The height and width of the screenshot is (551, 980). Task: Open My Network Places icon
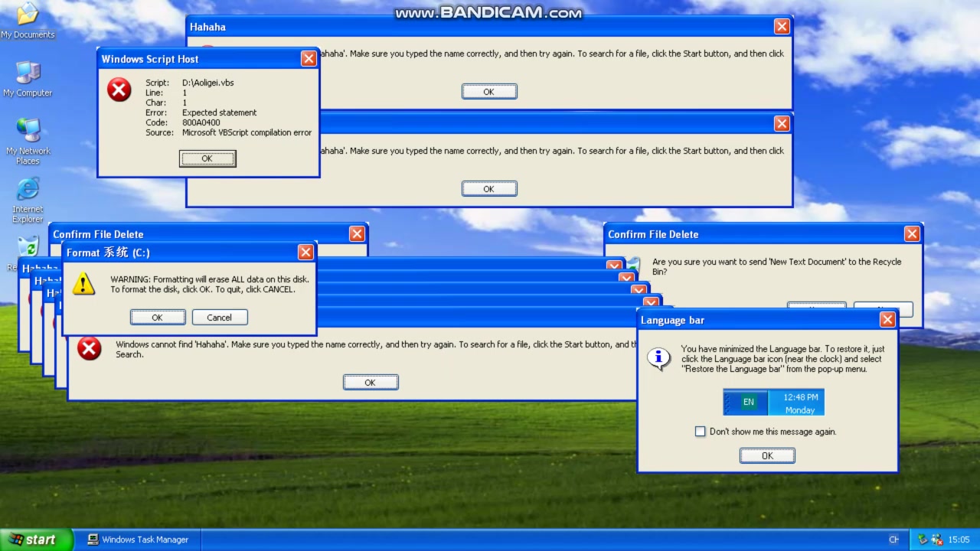point(28,142)
